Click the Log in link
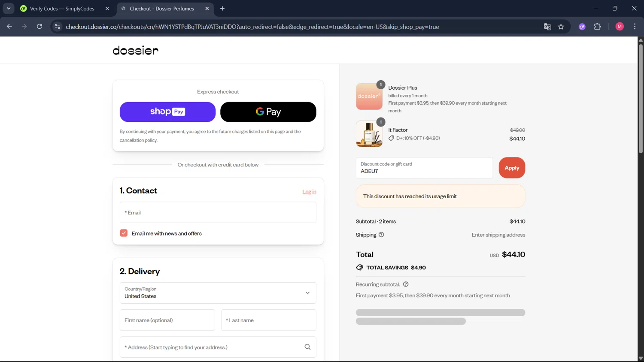The height and width of the screenshot is (362, 644). point(309,192)
